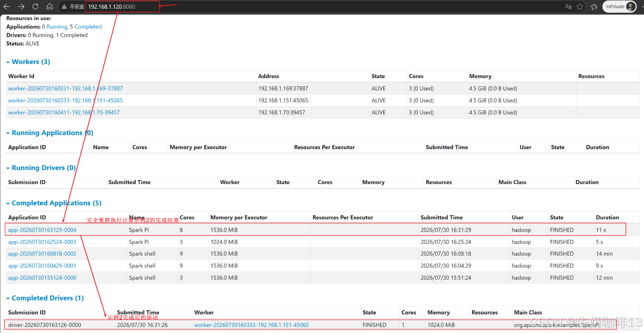Select the driver ID driver-20260730163126-0000

pyautogui.click(x=44, y=325)
